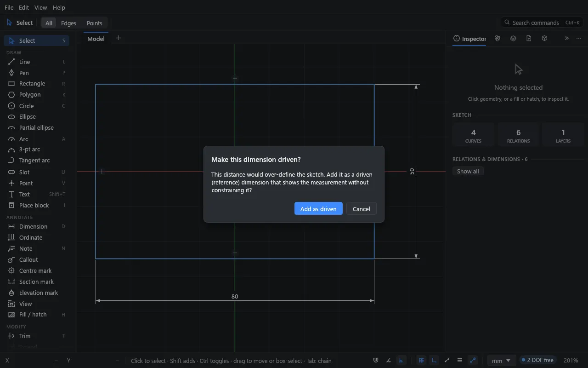This screenshot has height=368, width=588.
Task: Select the Ellipse tool
Action: pos(36,117)
